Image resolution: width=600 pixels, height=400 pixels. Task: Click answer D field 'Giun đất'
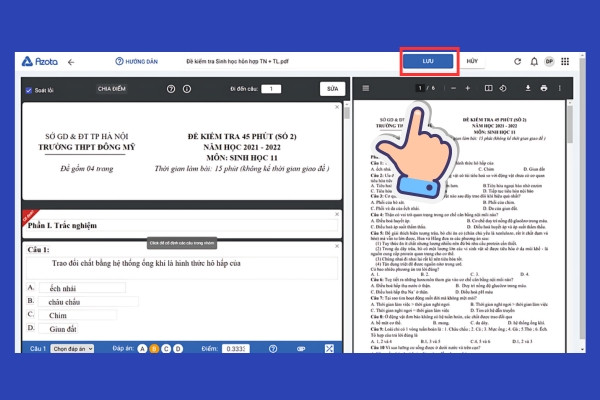click(x=58, y=328)
